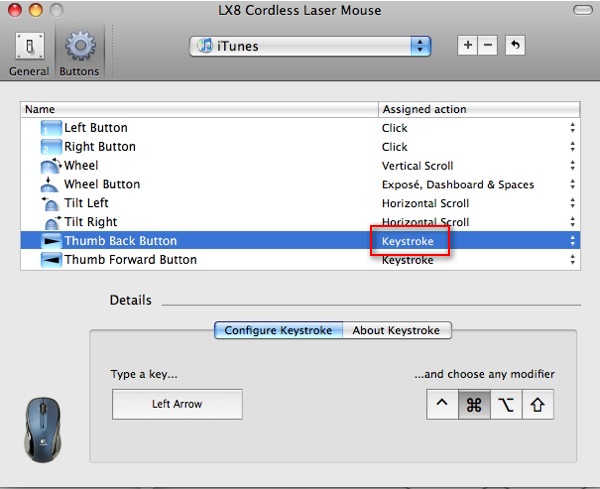600x489 pixels.
Task: Select the Thumb Back Button row label
Action: (x=121, y=241)
